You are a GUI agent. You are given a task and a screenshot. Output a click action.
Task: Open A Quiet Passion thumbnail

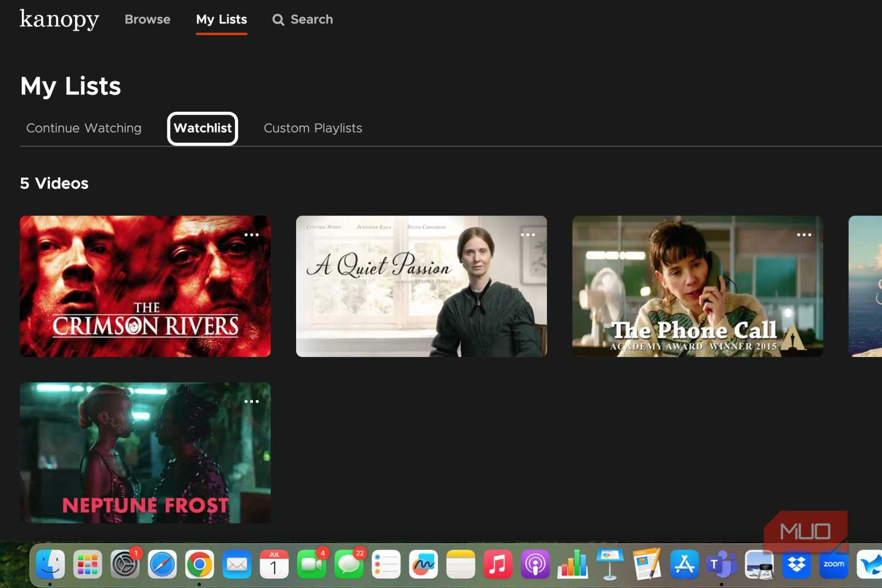point(421,286)
